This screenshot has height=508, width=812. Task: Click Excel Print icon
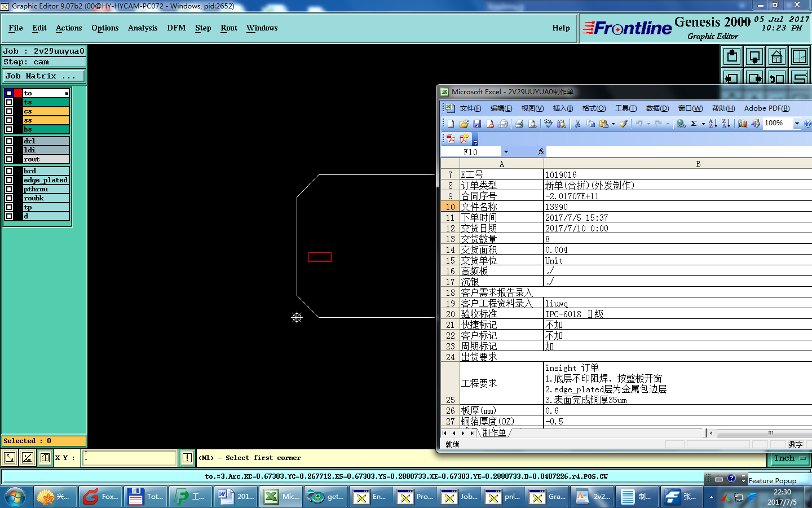519,124
